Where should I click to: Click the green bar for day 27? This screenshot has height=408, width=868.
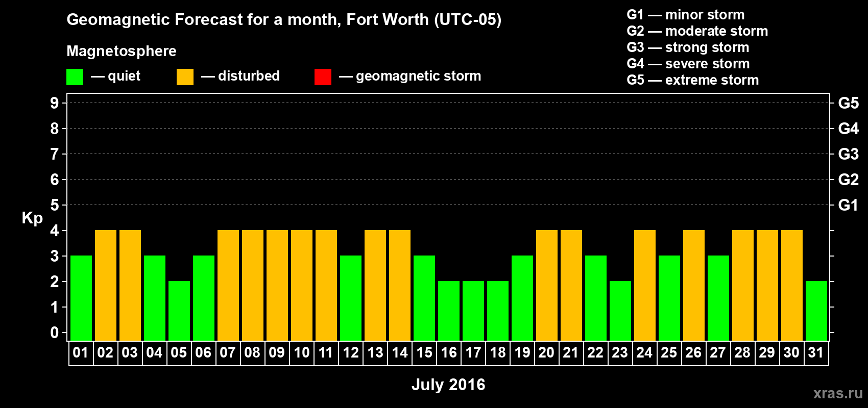tap(718, 298)
